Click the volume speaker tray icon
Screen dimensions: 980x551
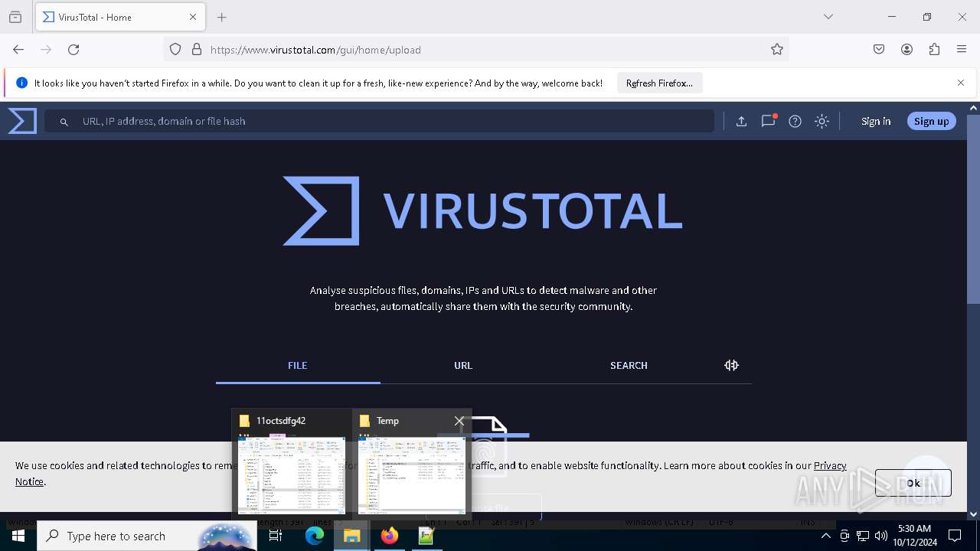coord(881,536)
